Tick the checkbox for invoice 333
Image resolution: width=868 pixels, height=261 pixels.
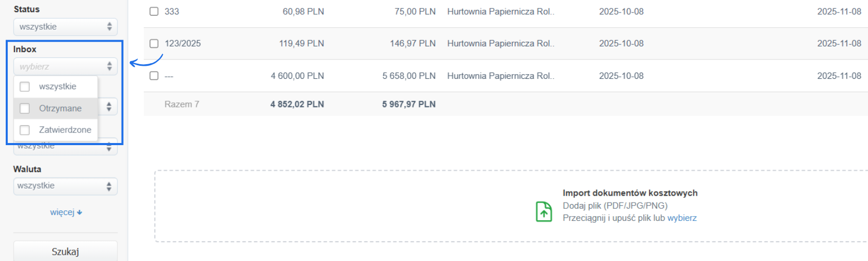(x=154, y=11)
